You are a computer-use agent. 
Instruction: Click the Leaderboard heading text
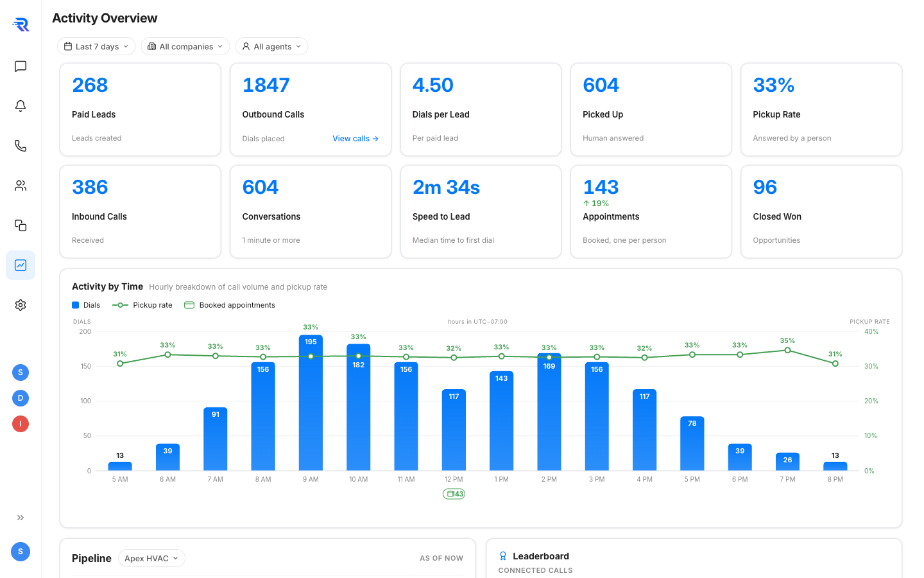541,556
